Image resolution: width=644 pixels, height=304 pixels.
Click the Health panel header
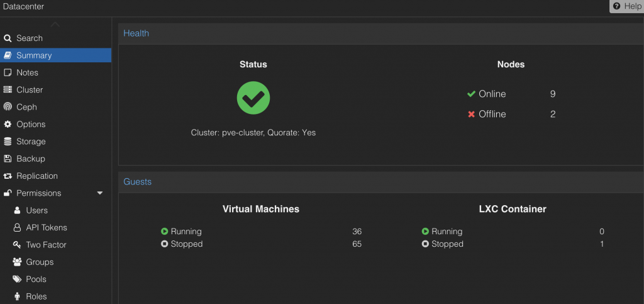[381, 34]
